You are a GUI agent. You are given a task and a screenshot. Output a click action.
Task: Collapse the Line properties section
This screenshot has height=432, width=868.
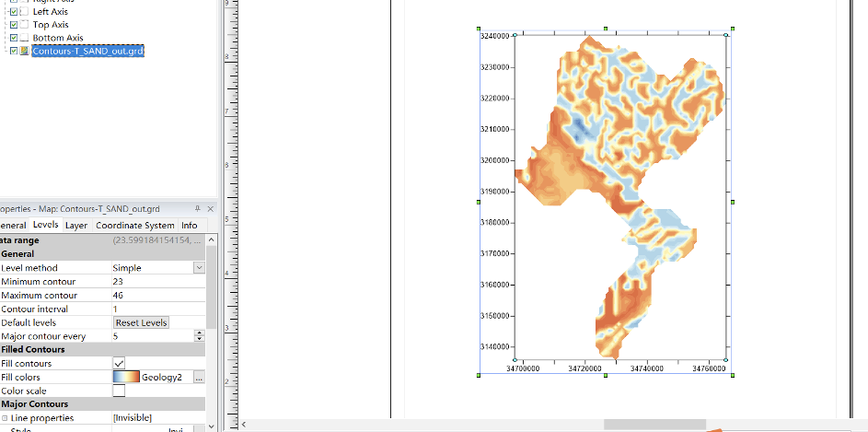click(x=5, y=418)
